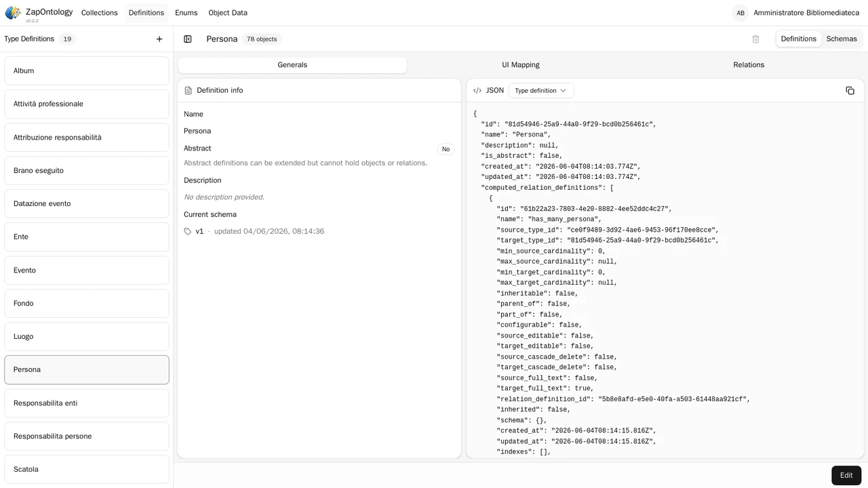Image resolution: width=868 pixels, height=488 pixels.
Task: Open the Attività professionale definition
Action: [x=87, y=104]
